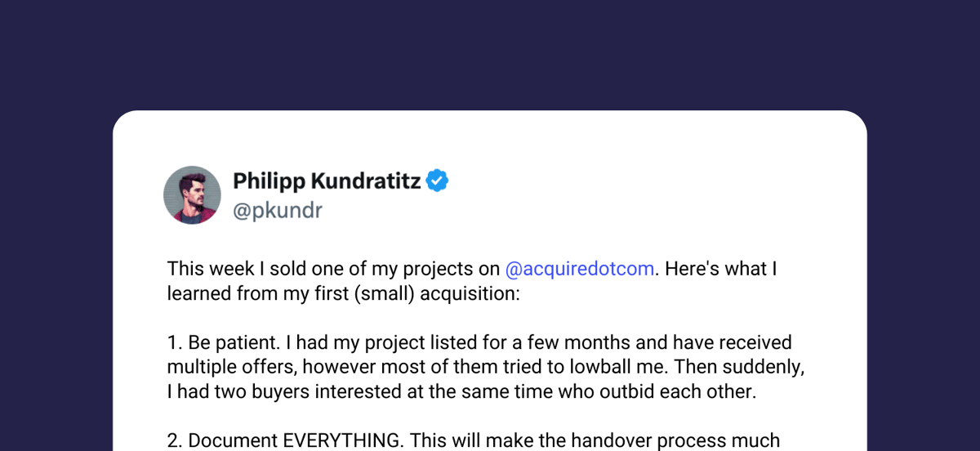Viewport: 980px width, 451px height.
Task: Click the white tweet card's empty top area
Action: click(x=490, y=137)
